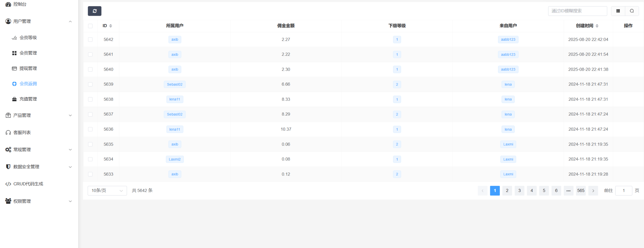Click the search magnifier icon

[x=632, y=11]
